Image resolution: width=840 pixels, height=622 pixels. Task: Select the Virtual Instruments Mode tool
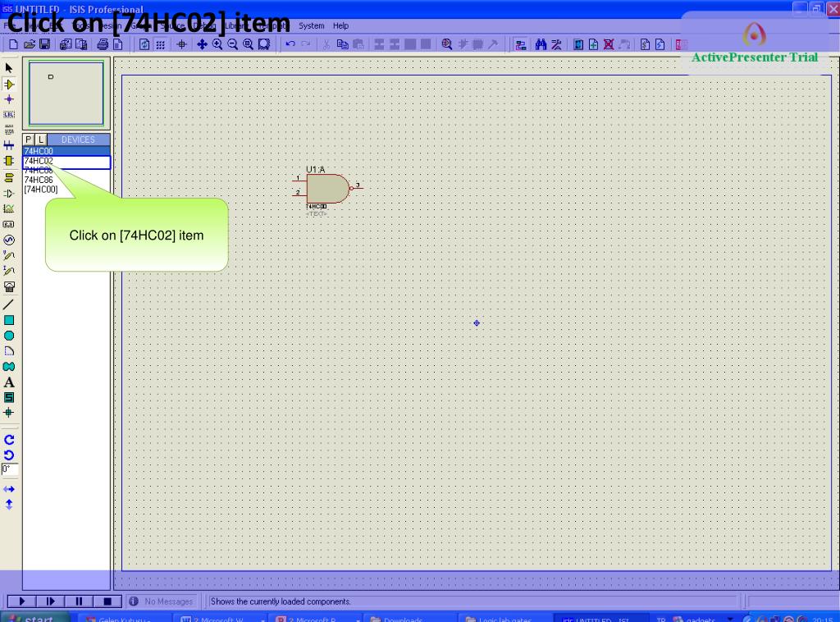coord(8,286)
